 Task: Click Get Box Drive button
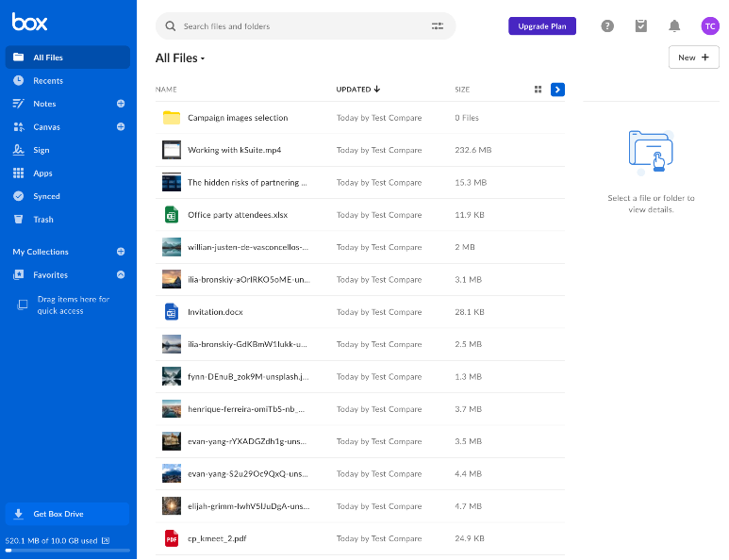tap(67, 514)
